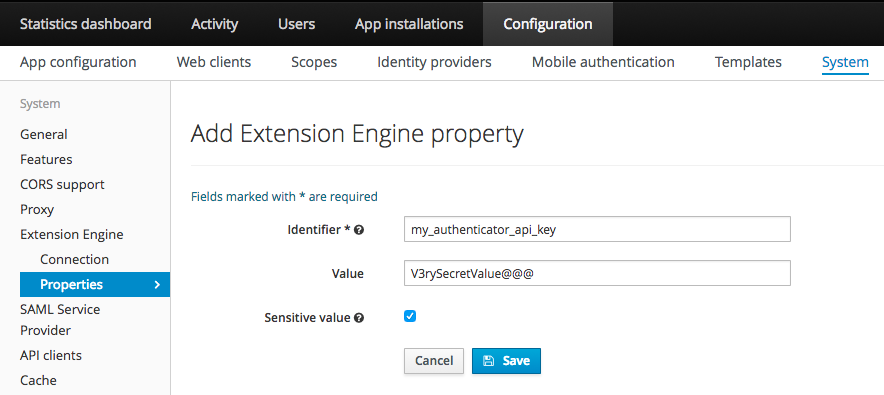Click the Identifier help icon
The height and width of the screenshot is (395, 884).
(x=359, y=230)
